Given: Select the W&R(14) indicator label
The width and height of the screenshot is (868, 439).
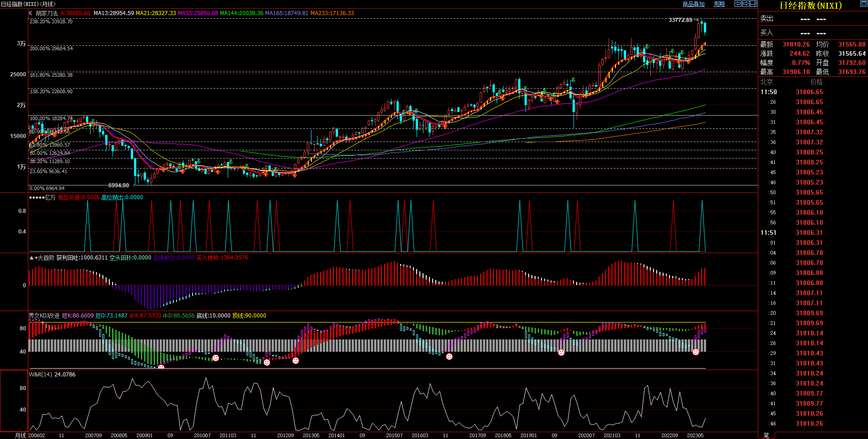Looking at the screenshot, I should point(40,375).
